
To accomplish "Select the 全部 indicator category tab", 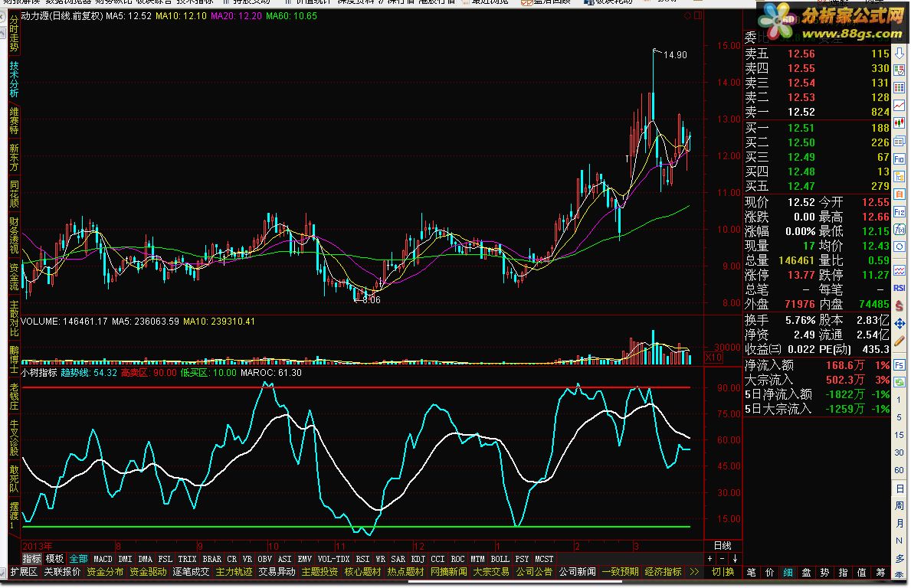I will (78, 559).
